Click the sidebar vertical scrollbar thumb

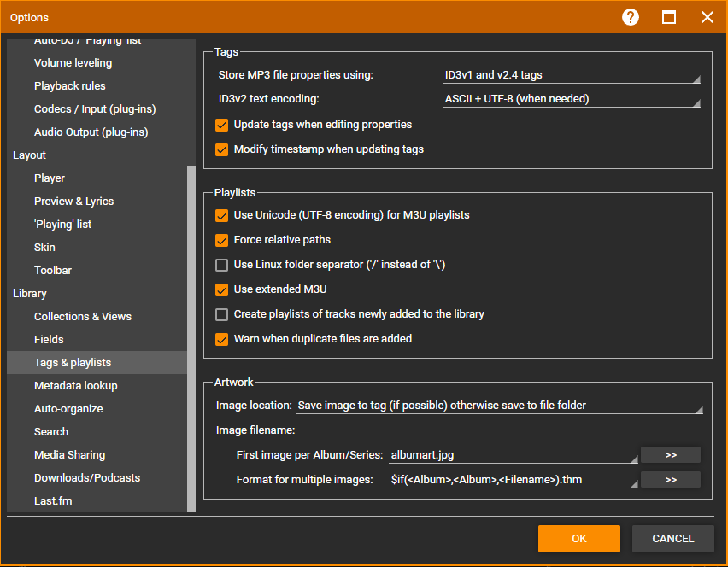point(191,339)
